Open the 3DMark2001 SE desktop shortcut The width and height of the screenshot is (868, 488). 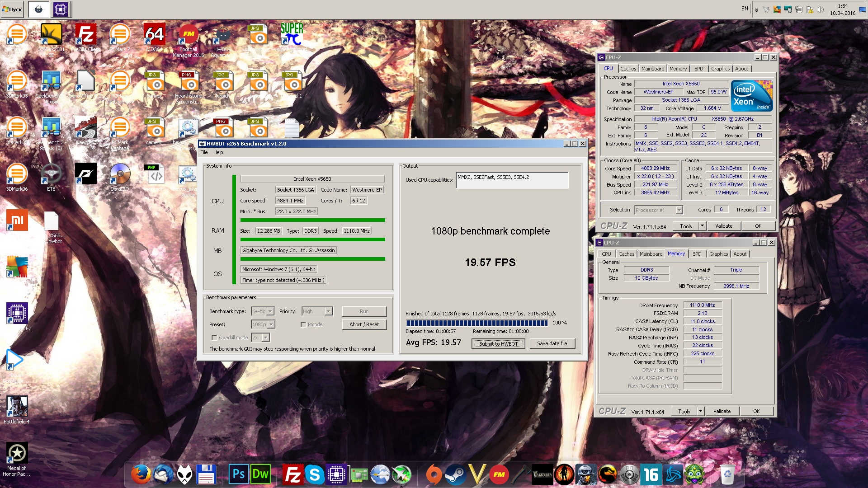tap(51, 35)
